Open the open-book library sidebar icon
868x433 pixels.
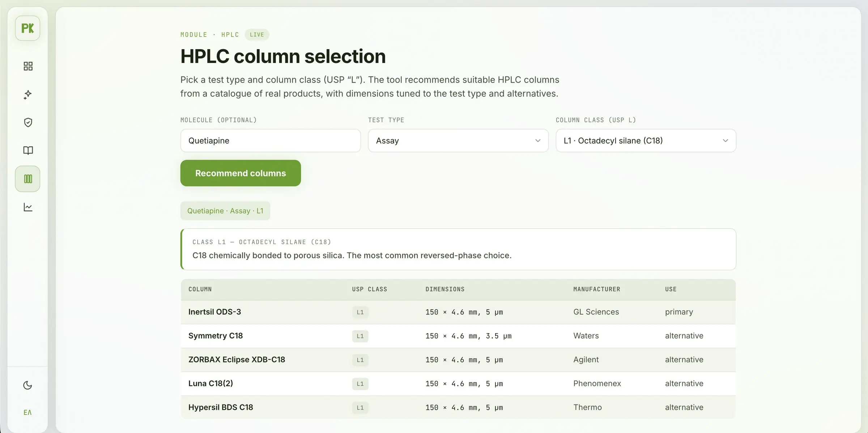[x=28, y=150]
